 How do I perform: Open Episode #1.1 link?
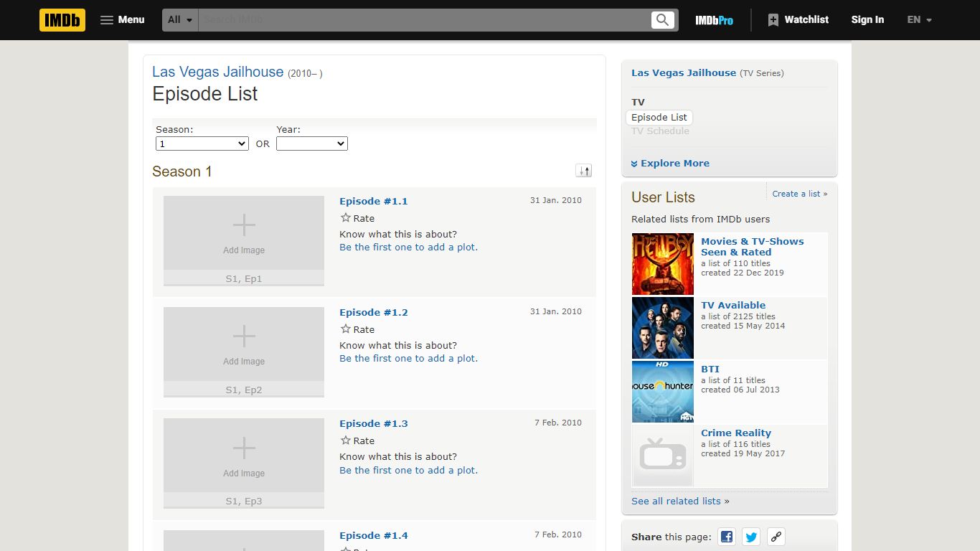pos(374,201)
